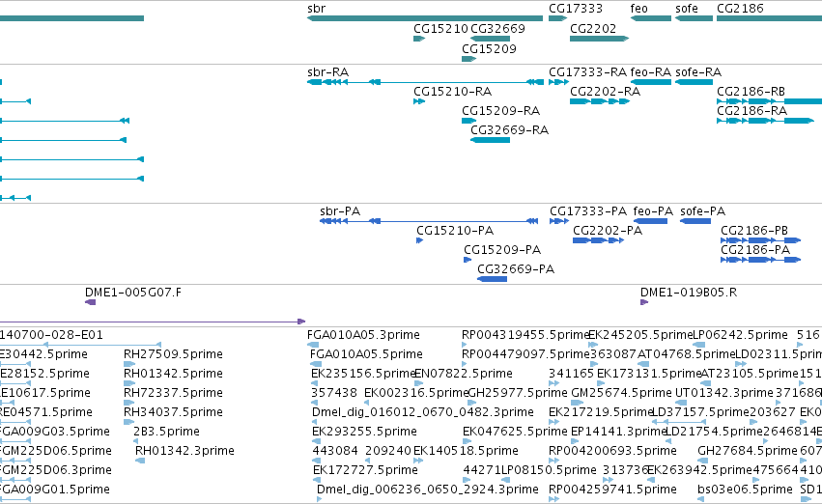The height and width of the screenshot is (504, 822).
Task: Click the 209240 EST label
Action: tap(388, 452)
